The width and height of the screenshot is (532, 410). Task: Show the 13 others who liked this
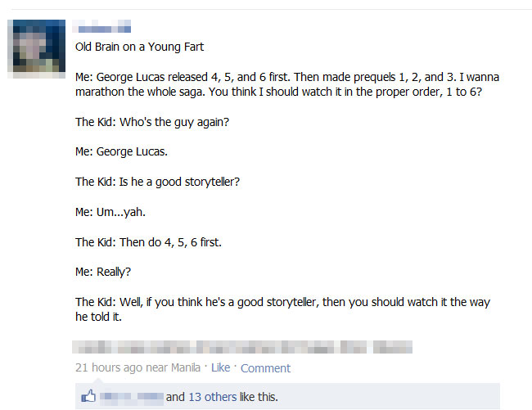pyautogui.click(x=212, y=397)
